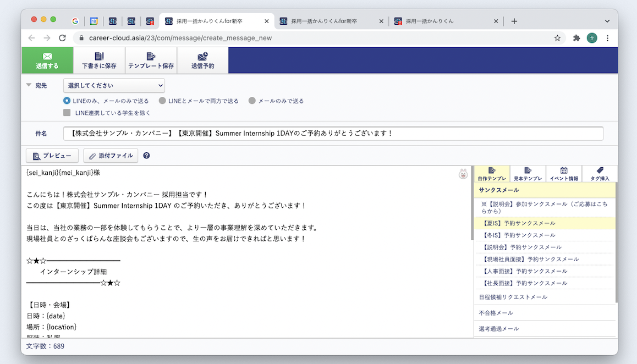The width and height of the screenshot is (637, 364).
Task: Open the browser tab search chevron
Action: point(606,21)
